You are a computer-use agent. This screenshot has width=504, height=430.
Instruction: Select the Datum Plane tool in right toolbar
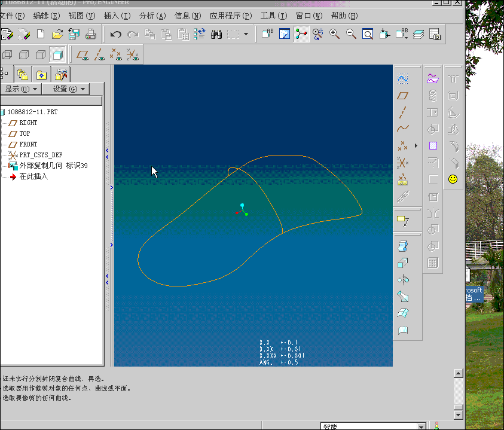(x=403, y=96)
